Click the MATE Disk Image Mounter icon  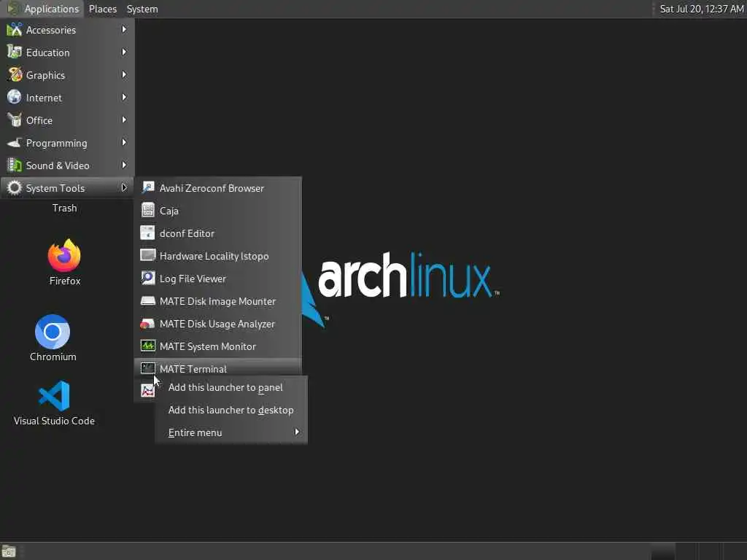147,301
